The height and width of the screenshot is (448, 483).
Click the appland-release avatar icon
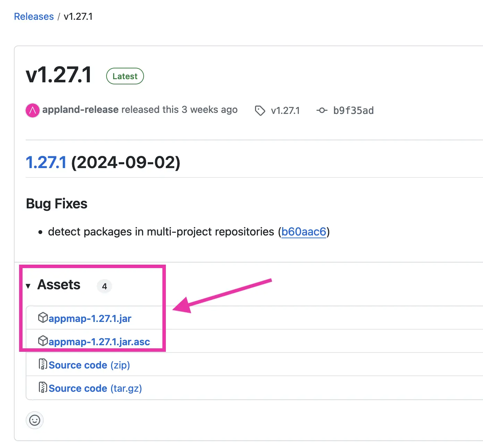pyautogui.click(x=33, y=110)
